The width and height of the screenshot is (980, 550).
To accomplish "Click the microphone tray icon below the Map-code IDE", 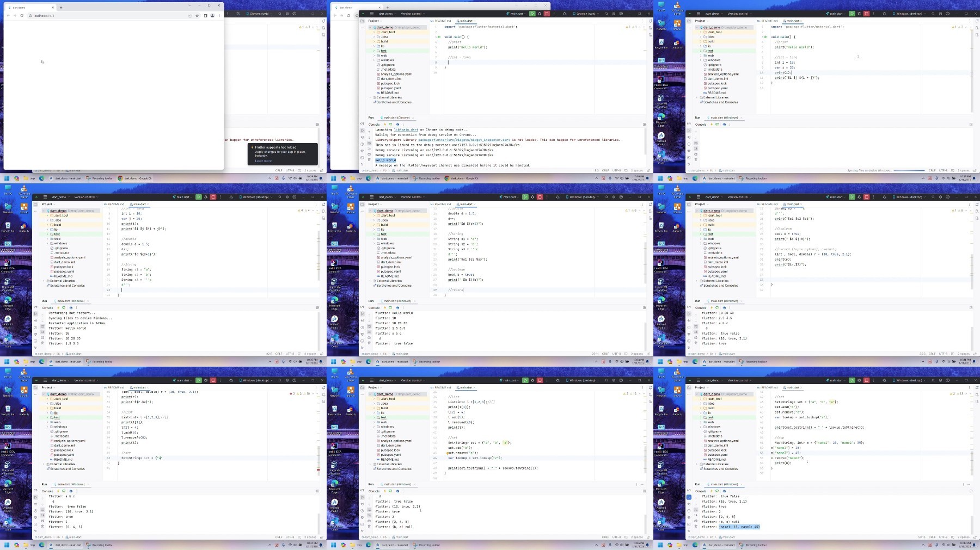I will pyautogui.click(x=936, y=545).
